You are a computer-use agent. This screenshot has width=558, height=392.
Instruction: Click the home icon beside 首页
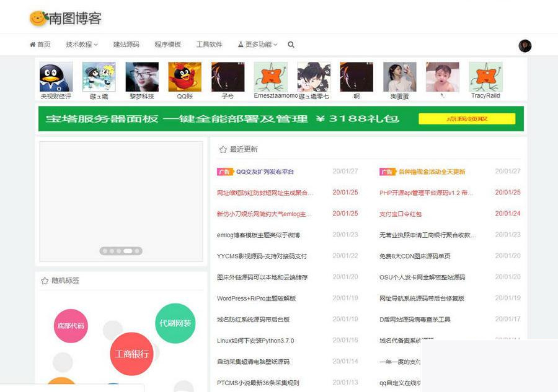click(32, 44)
